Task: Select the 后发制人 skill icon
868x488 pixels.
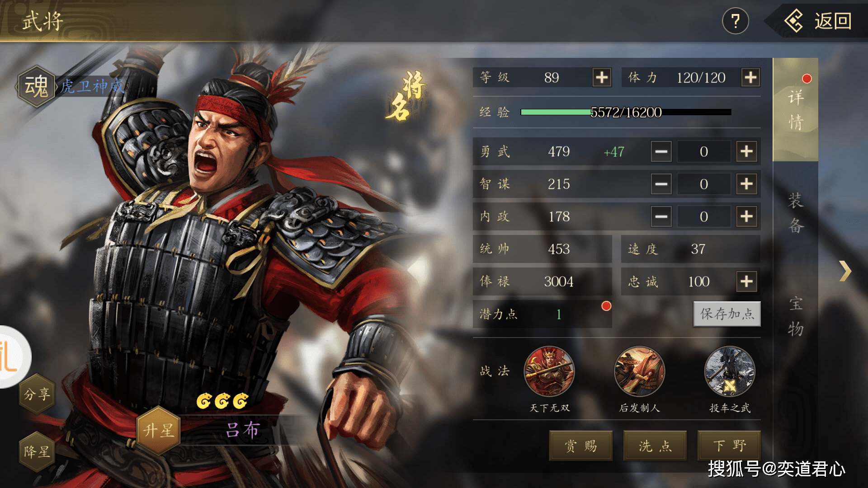Action: pyautogui.click(x=639, y=371)
